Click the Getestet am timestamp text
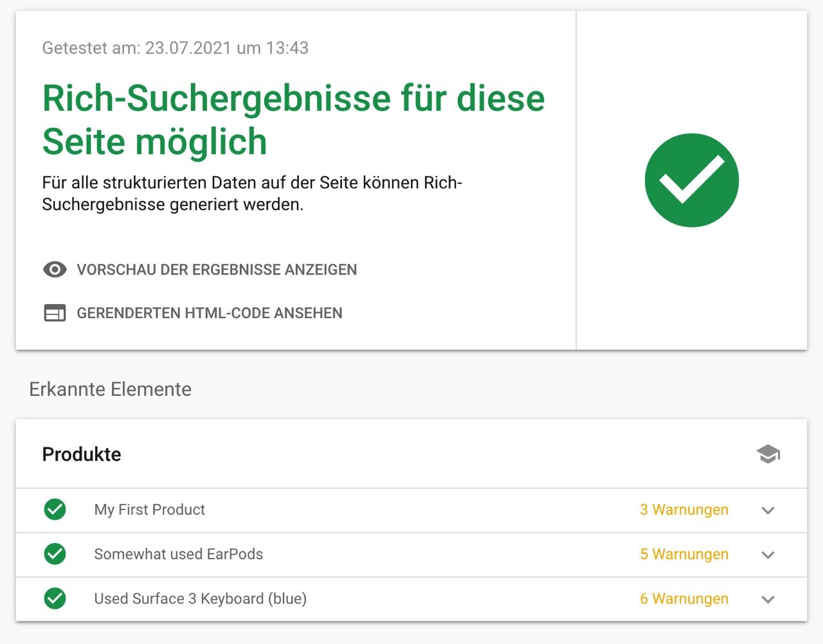 176,48
